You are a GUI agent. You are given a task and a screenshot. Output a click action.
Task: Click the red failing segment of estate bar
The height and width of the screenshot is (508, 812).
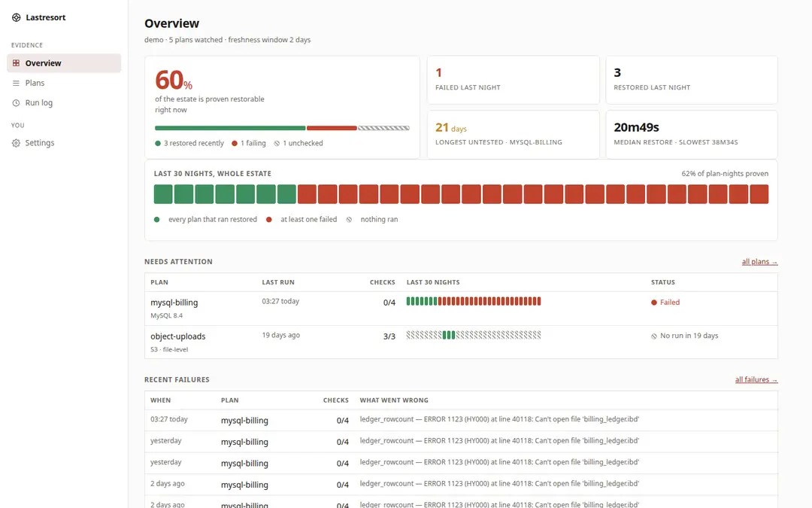(x=332, y=128)
